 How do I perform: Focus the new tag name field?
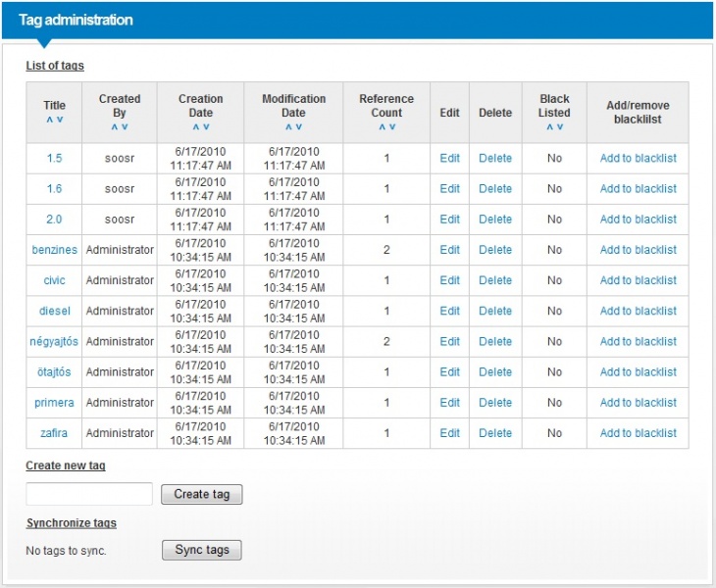[x=89, y=494]
